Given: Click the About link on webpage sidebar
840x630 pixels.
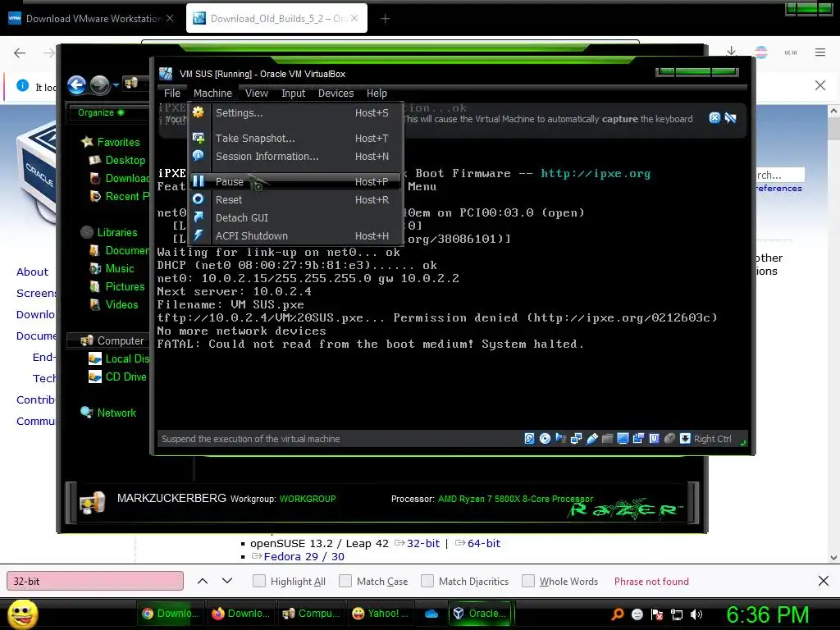Looking at the screenshot, I should (32, 272).
